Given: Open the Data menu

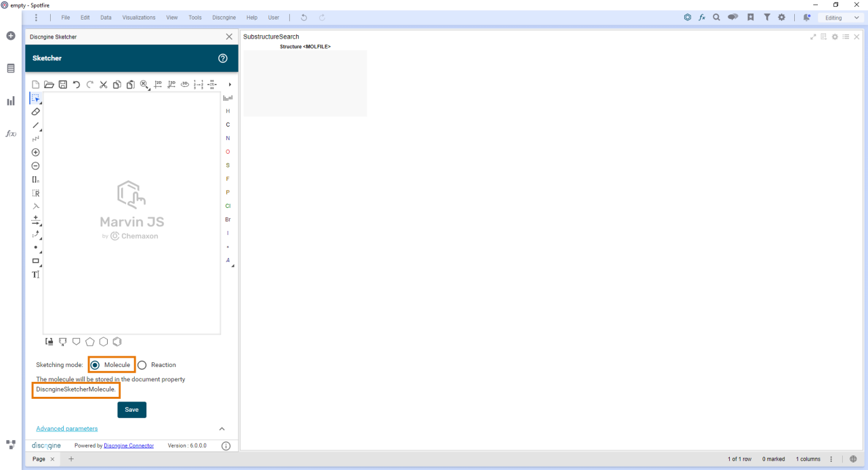Looking at the screenshot, I should (x=106, y=18).
